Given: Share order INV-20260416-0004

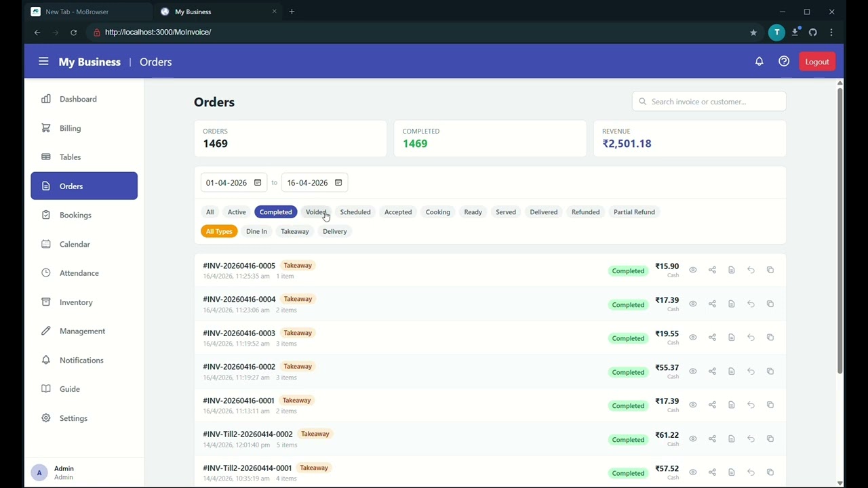Looking at the screenshot, I should point(712,304).
